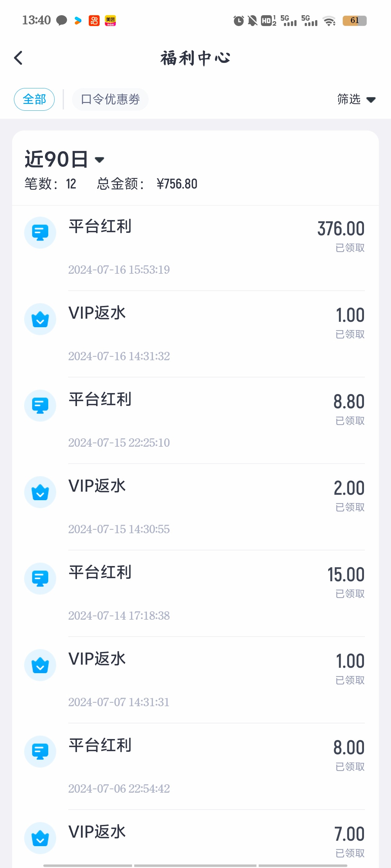391x868 pixels.
Task: Tap the VIP返水 crown icon for 2.00 record
Action: click(x=40, y=492)
